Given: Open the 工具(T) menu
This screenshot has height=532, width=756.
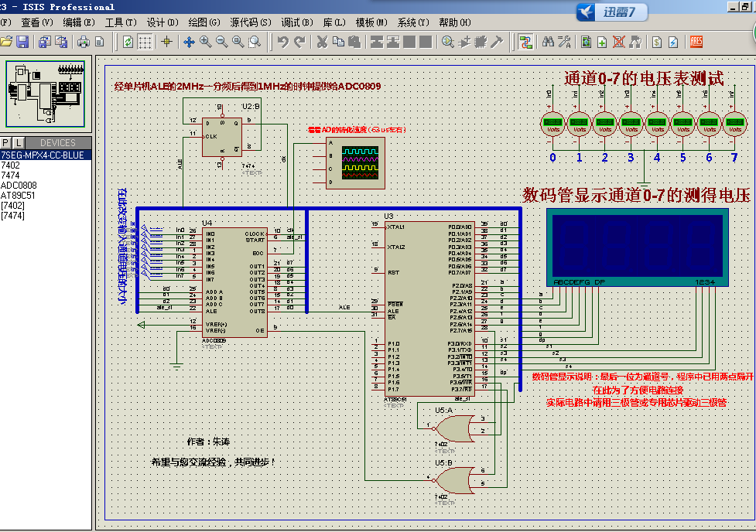Looking at the screenshot, I should coord(121,22).
